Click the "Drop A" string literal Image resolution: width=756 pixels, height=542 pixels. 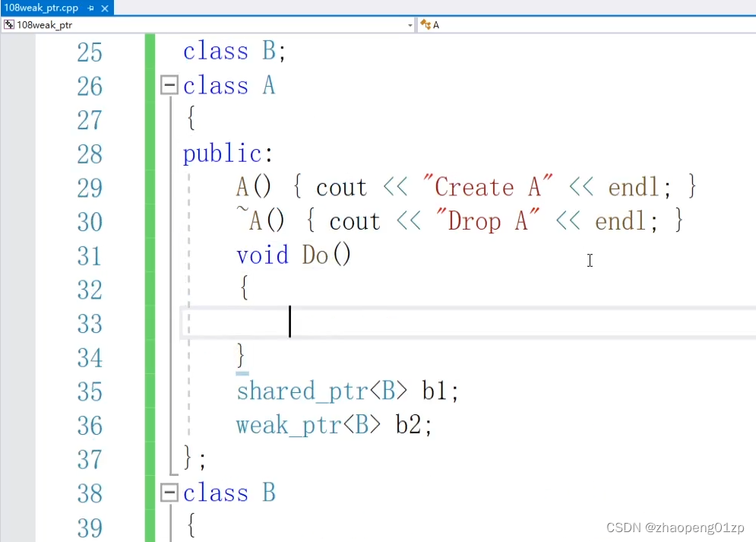coord(488,221)
